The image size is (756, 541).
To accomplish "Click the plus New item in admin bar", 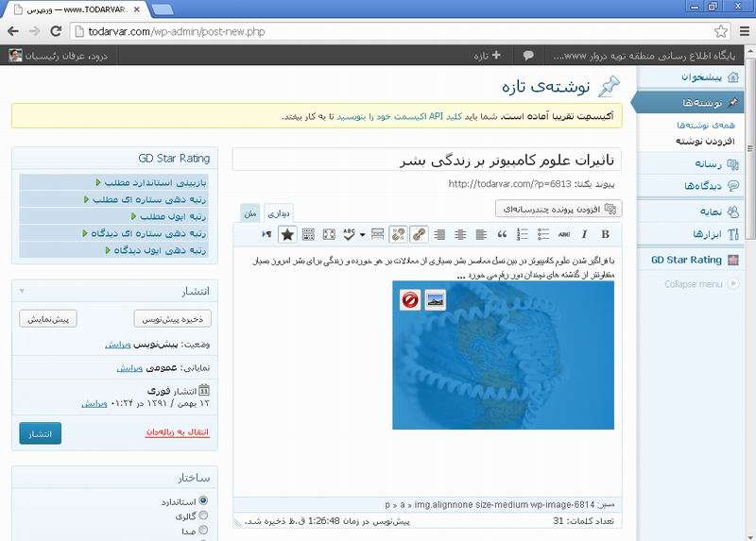I will (487, 56).
